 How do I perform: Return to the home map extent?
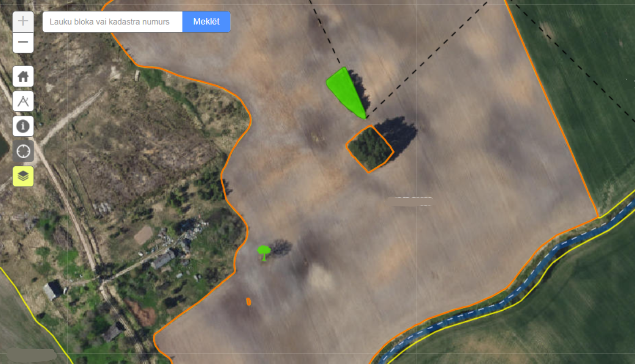click(23, 77)
